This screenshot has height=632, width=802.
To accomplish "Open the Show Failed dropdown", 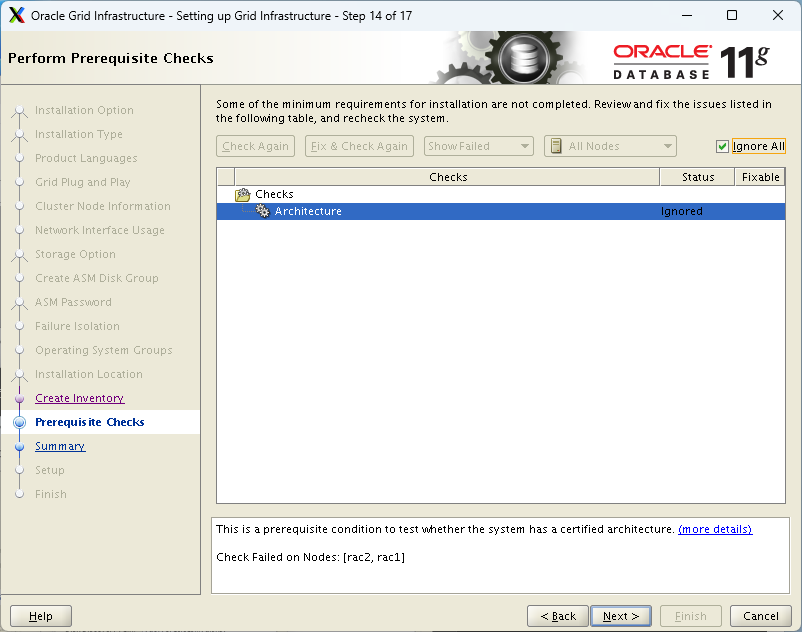I will click(479, 146).
